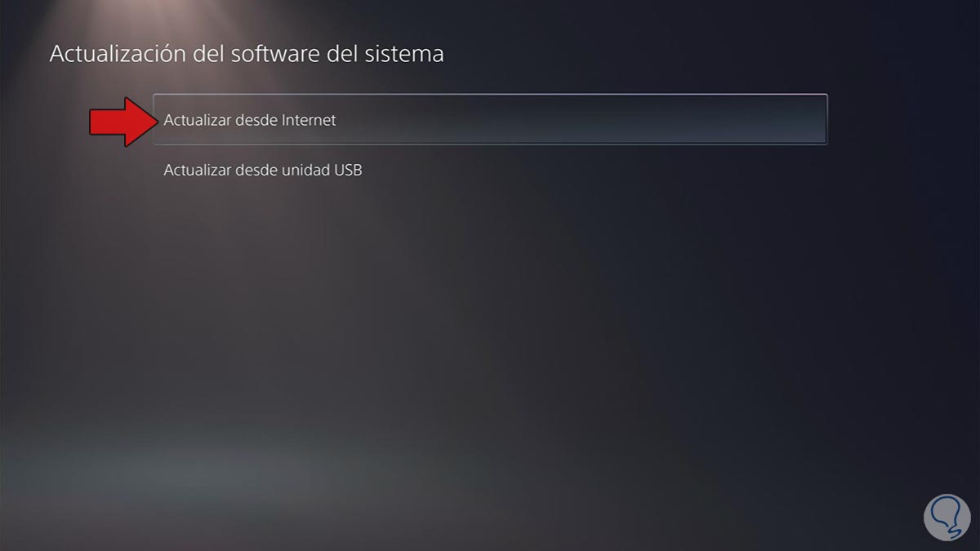This screenshot has height=551, width=980.
Task: Click the word Actualizar in the highlighted row
Action: tap(197, 120)
